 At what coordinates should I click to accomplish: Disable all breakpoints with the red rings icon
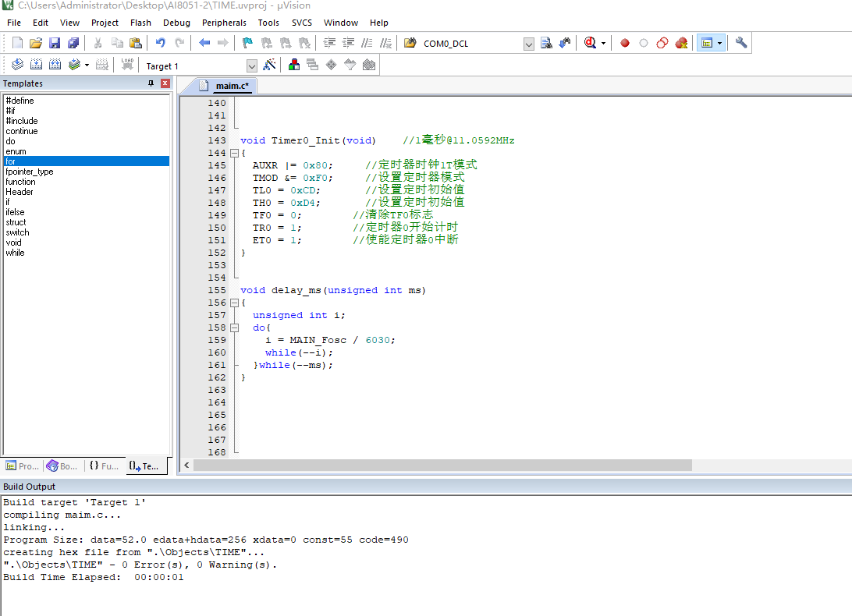click(x=662, y=43)
